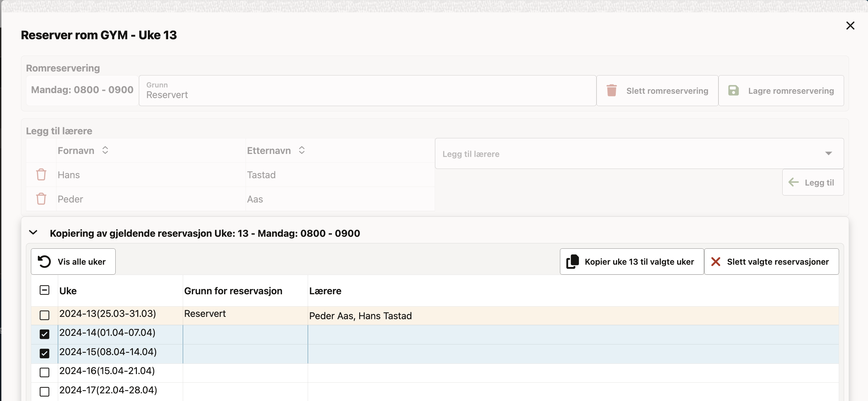
Task: Check the week 2024-13 checkbox
Action: [x=45, y=315]
